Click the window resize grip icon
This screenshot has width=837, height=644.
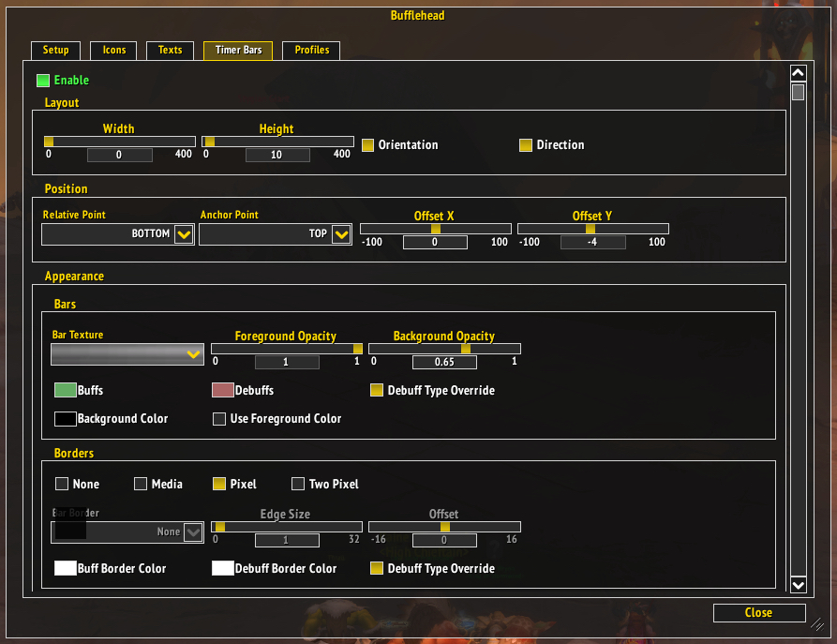(816, 622)
